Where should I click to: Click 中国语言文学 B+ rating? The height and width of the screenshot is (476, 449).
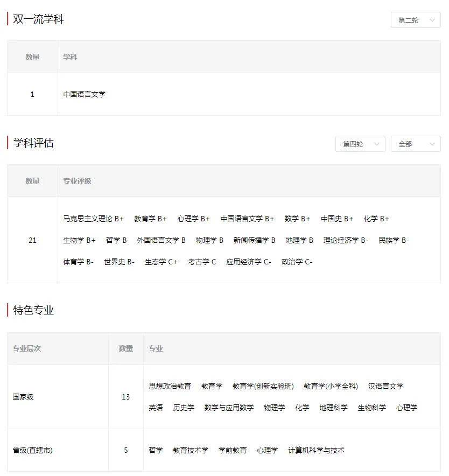tap(247, 219)
